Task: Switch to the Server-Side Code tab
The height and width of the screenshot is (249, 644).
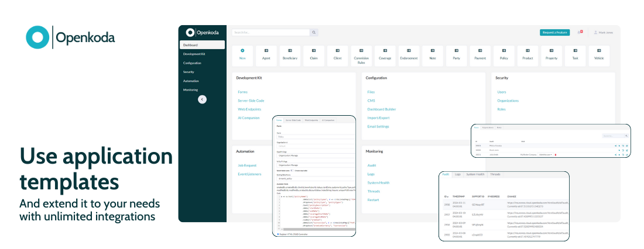Action: 293,120
